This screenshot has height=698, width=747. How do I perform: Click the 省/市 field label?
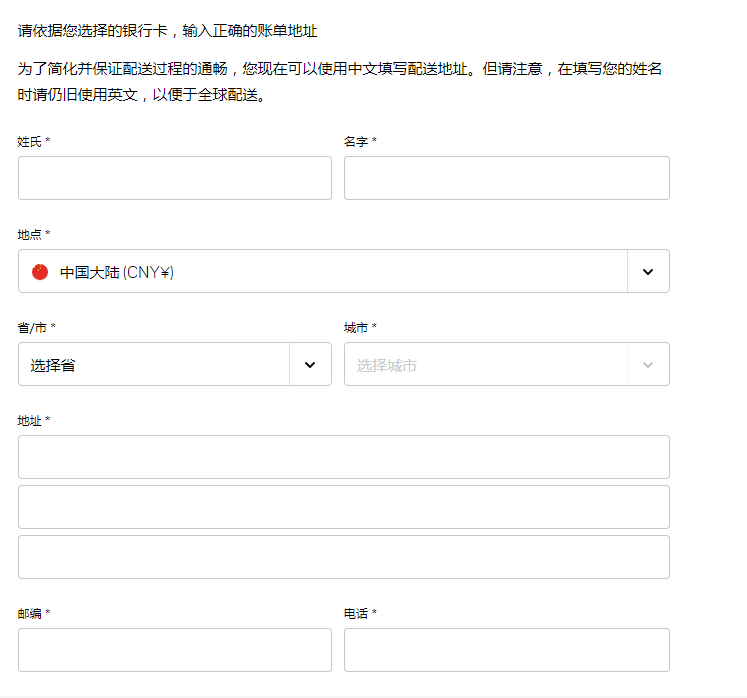(x=33, y=328)
